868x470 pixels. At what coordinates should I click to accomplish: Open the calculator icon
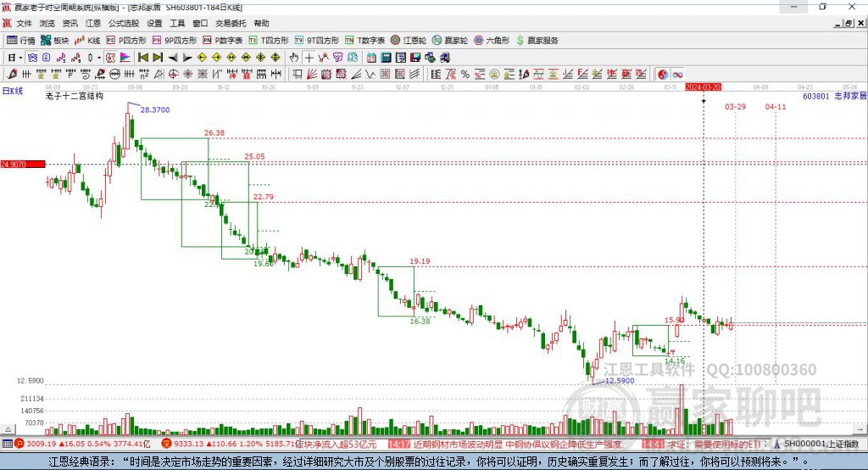tap(386, 58)
